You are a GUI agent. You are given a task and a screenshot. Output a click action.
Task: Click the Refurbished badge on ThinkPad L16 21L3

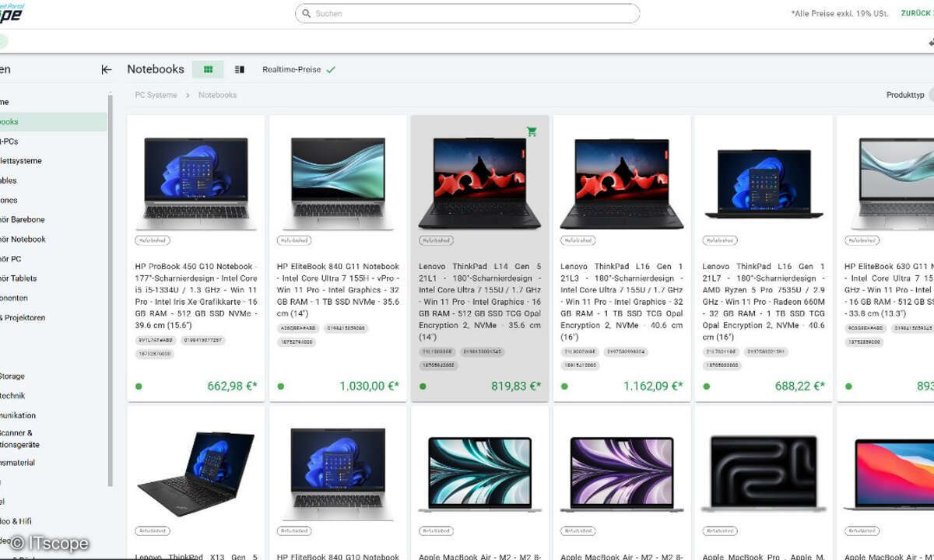pyautogui.click(x=578, y=240)
